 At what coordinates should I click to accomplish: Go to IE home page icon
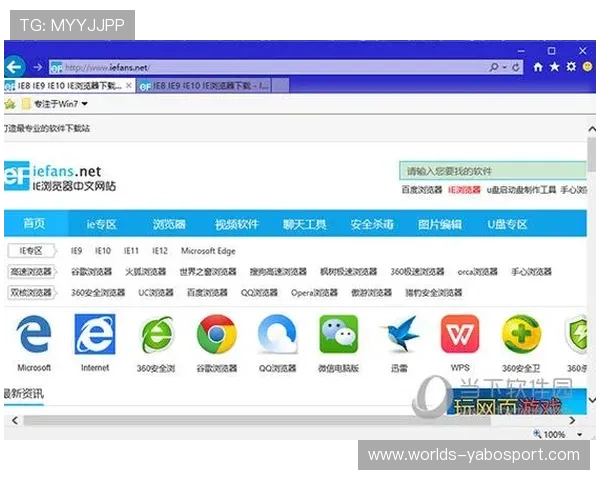point(538,67)
